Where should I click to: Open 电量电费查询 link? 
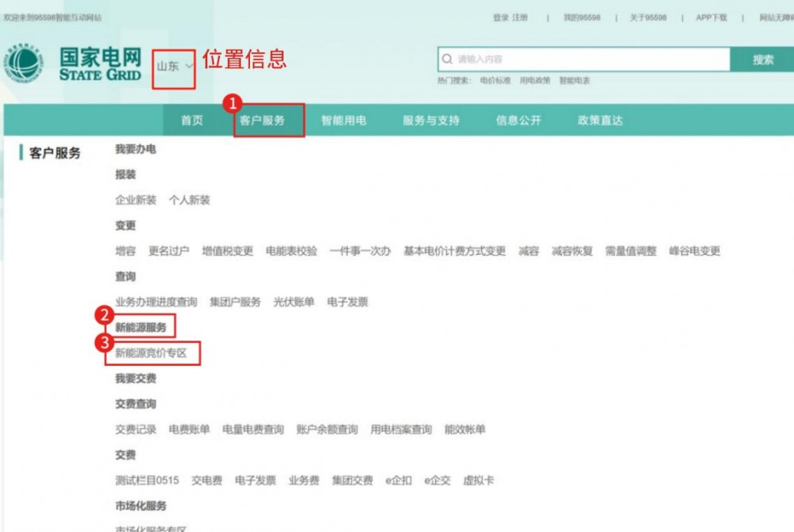(252, 430)
